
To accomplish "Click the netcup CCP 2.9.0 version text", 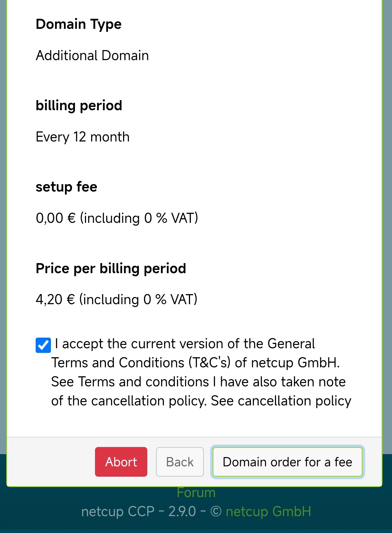I will (138, 512).
